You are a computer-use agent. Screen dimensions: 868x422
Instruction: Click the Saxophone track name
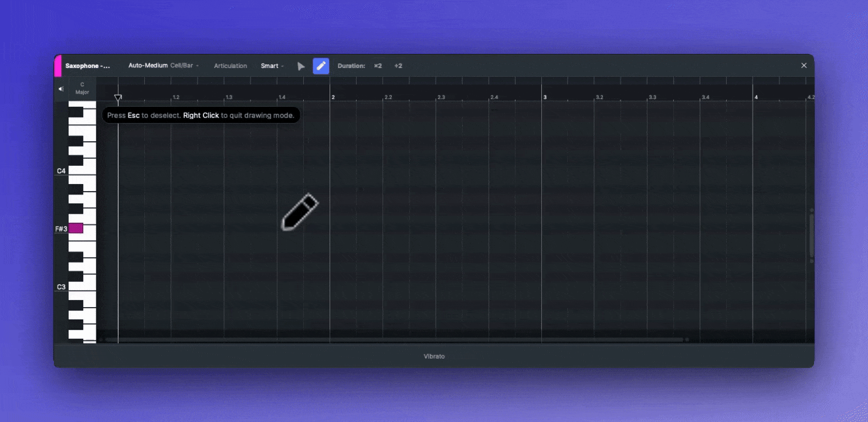pyautogui.click(x=87, y=66)
